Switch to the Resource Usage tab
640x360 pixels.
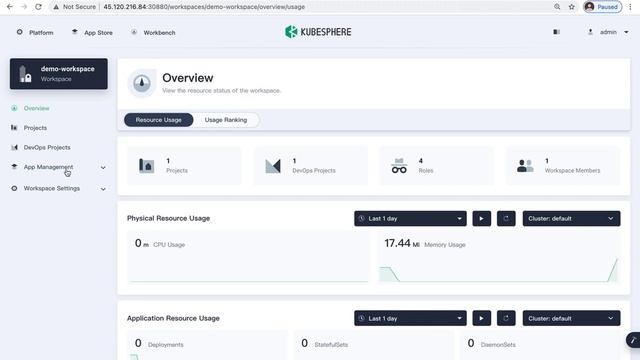(x=158, y=120)
